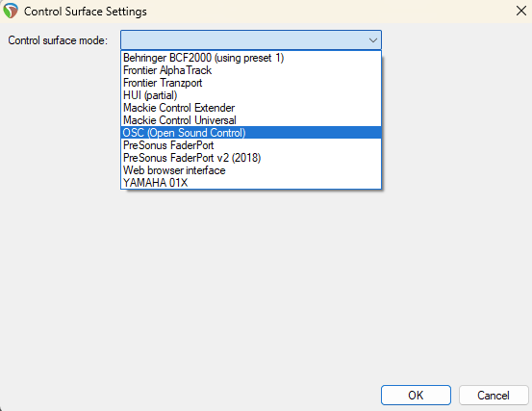The image size is (532, 411).
Task: Click the Control Surface Settings title text
Action: pyautogui.click(x=86, y=12)
